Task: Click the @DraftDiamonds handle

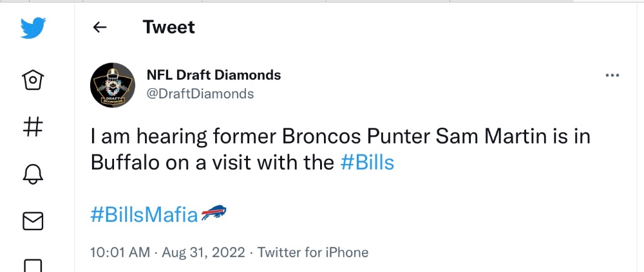Action: (200, 93)
